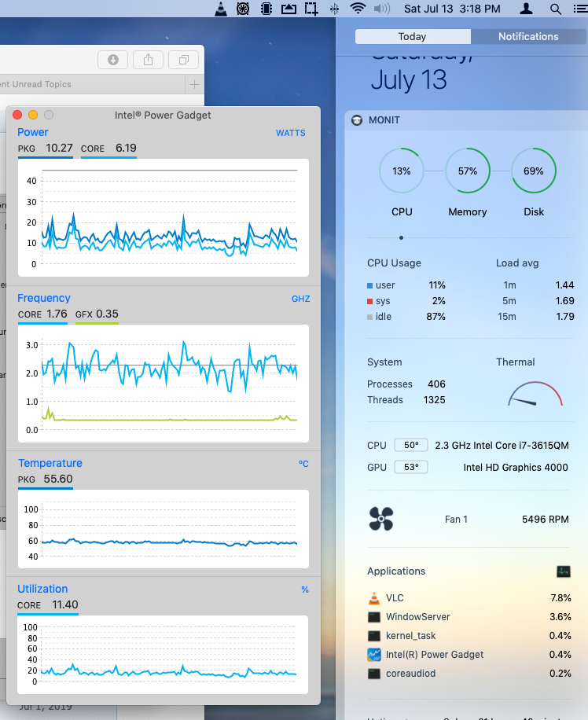Image resolution: width=588 pixels, height=720 pixels.
Task: Click the Thermal gauge dial
Action: (x=535, y=394)
